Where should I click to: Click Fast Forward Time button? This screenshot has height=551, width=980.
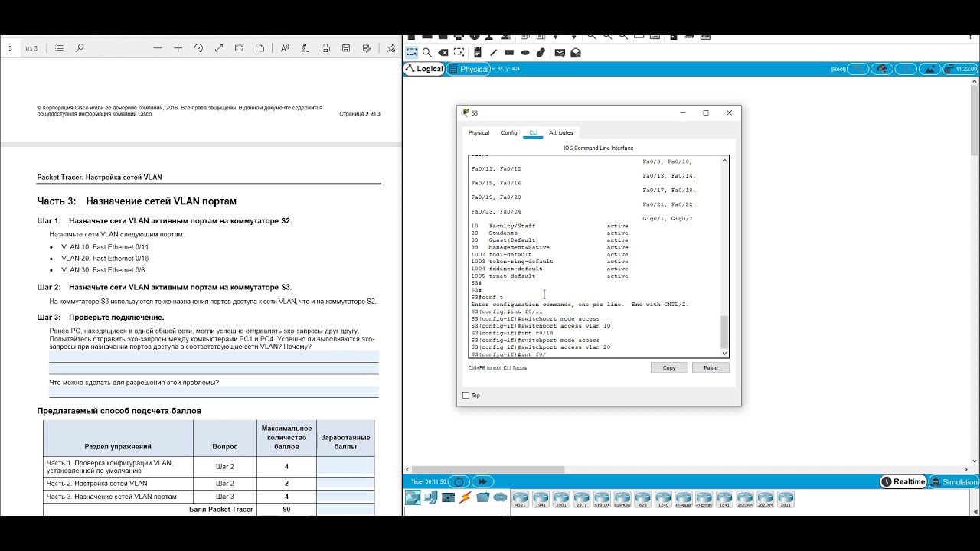[482, 482]
